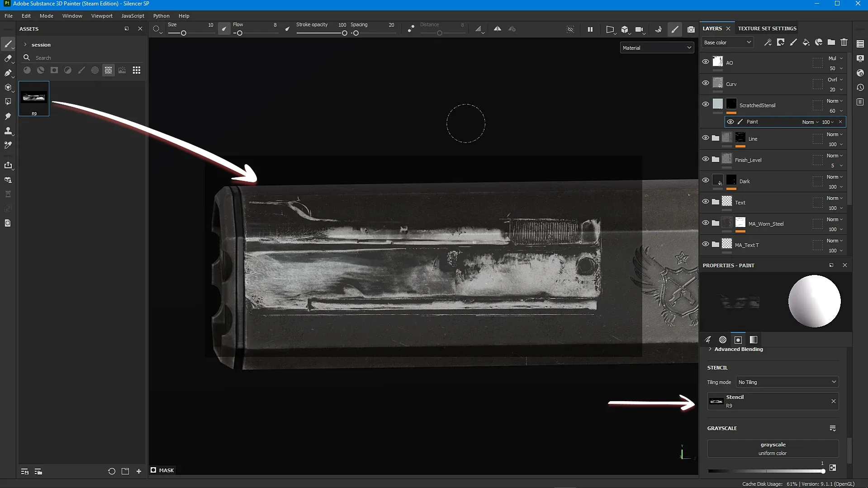Open the Grayscale section options menu
The width and height of the screenshot is (868, 488).
pyautogui.click(x=833, y=428)
